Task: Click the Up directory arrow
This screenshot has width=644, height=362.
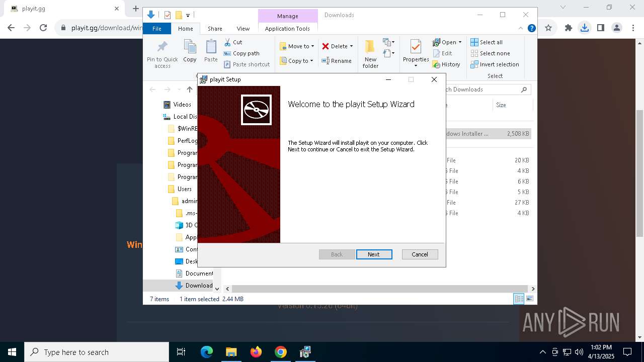Action: tap(190, 89)
